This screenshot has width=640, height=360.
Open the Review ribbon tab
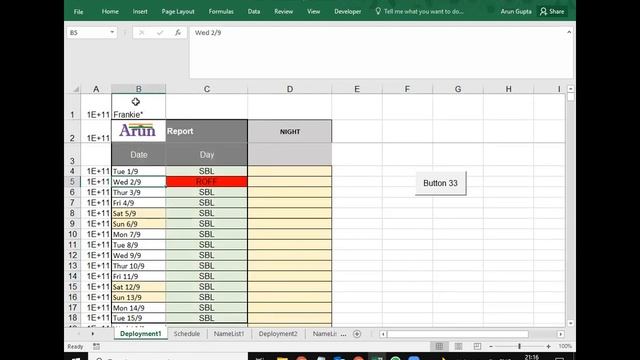point(284,11)
